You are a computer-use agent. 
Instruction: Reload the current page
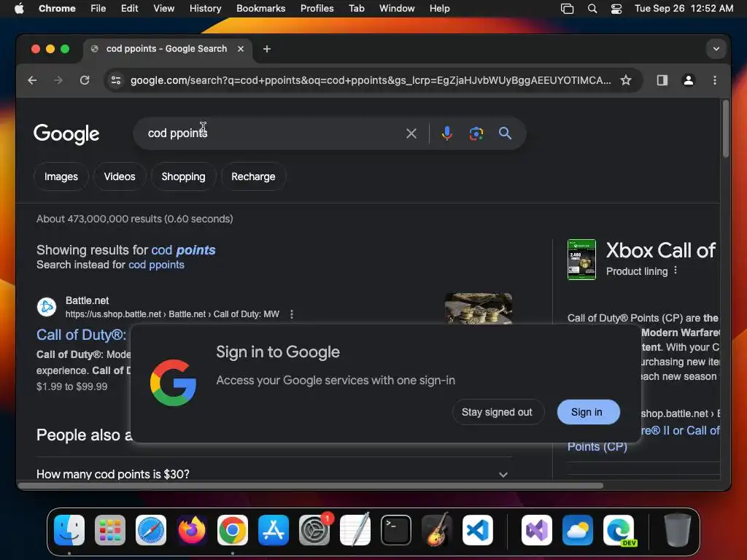85,80
